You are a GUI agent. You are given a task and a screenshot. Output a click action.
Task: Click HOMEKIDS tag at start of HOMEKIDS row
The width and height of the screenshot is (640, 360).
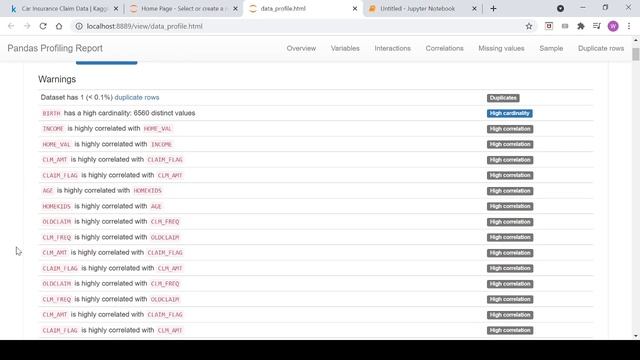56,207
